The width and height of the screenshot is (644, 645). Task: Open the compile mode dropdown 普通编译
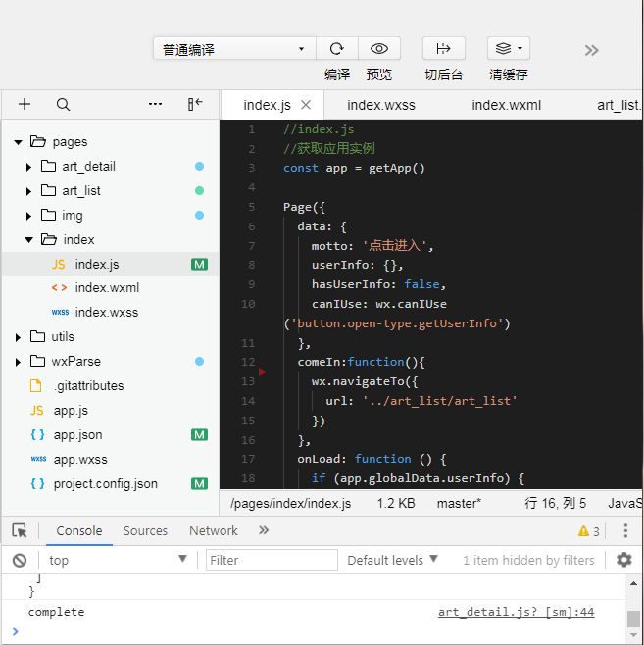pyautogui.click(x=234, y=49)
